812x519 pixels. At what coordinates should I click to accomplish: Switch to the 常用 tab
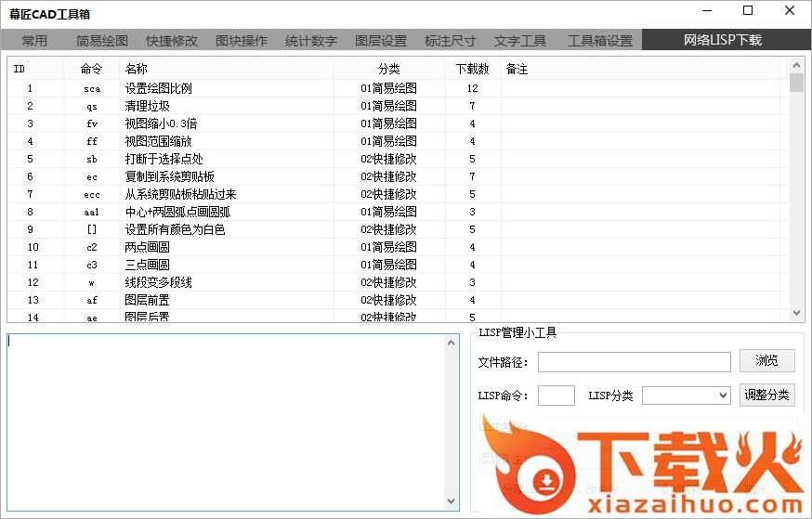[34, 41]
